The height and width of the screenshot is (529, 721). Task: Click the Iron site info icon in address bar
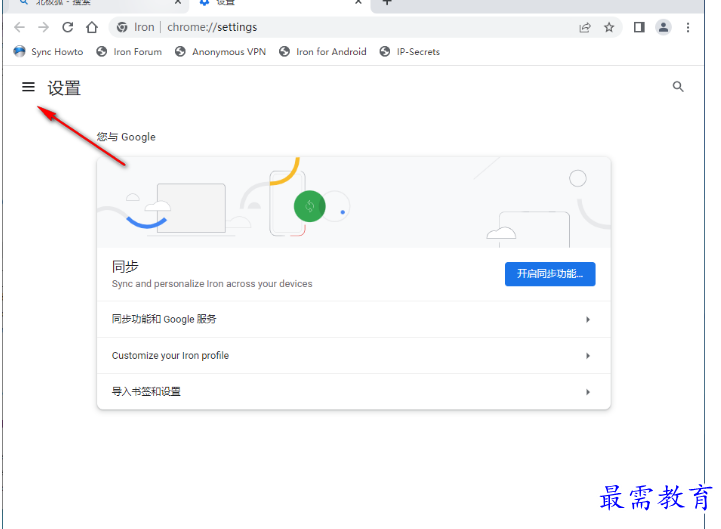coord(122,28)
